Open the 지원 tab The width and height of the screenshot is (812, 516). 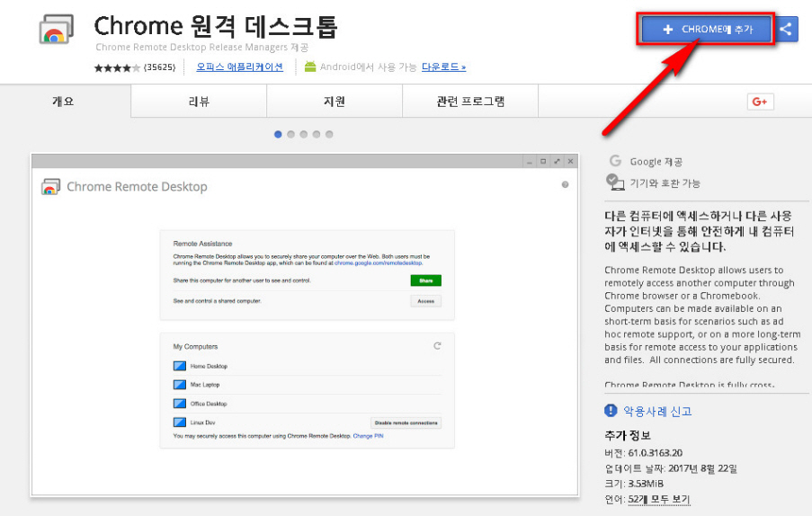tap(335, 101)
